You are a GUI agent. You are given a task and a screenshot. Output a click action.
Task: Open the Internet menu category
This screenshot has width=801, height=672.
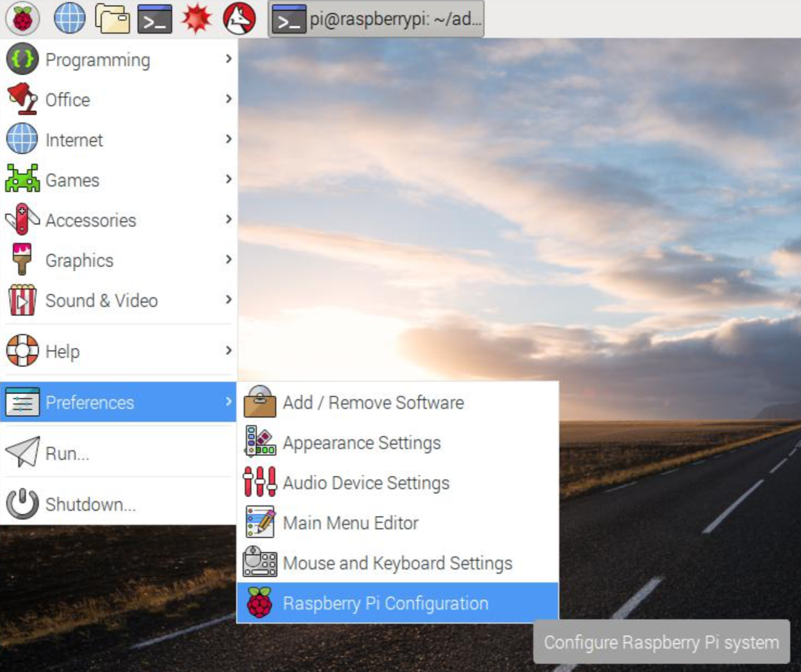pyautogui.click(x=119, y=139)
